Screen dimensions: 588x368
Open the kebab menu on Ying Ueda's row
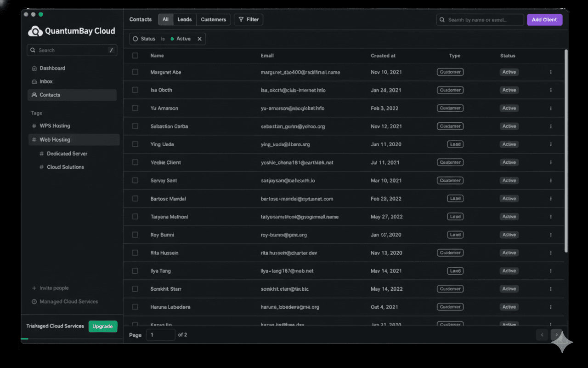pos(551,144)
